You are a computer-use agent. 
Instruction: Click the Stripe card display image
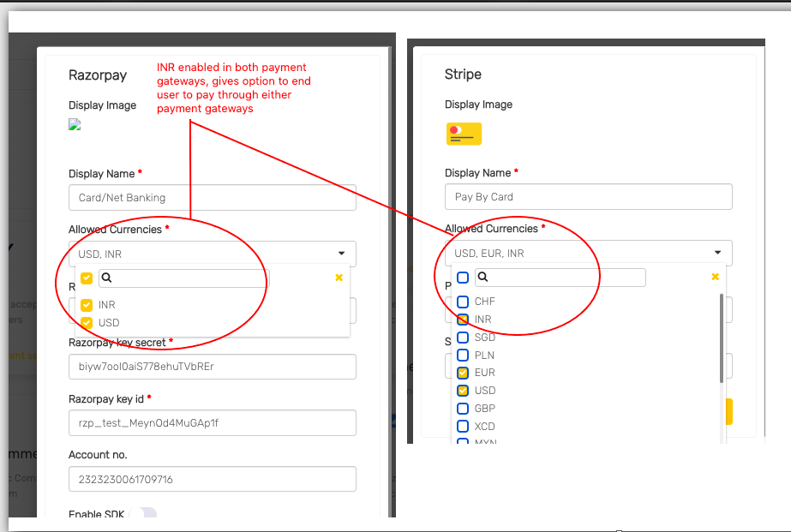[464, 134]
